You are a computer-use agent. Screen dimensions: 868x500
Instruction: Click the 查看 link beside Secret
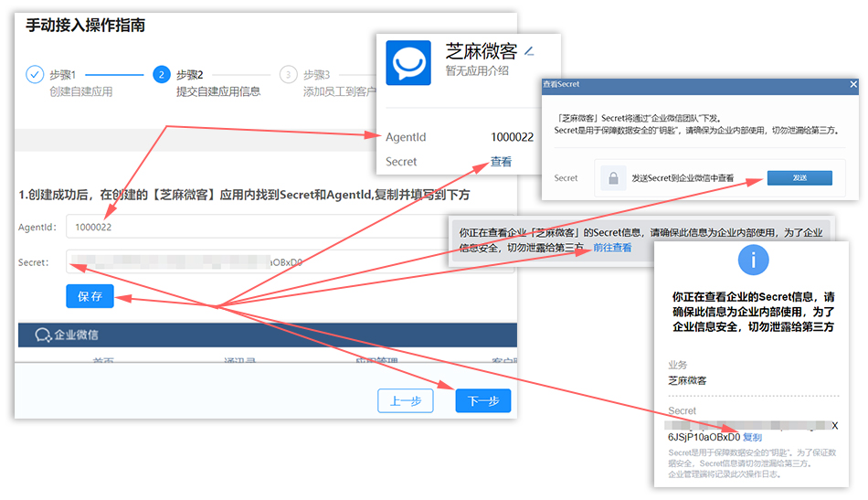coord(501,162)
